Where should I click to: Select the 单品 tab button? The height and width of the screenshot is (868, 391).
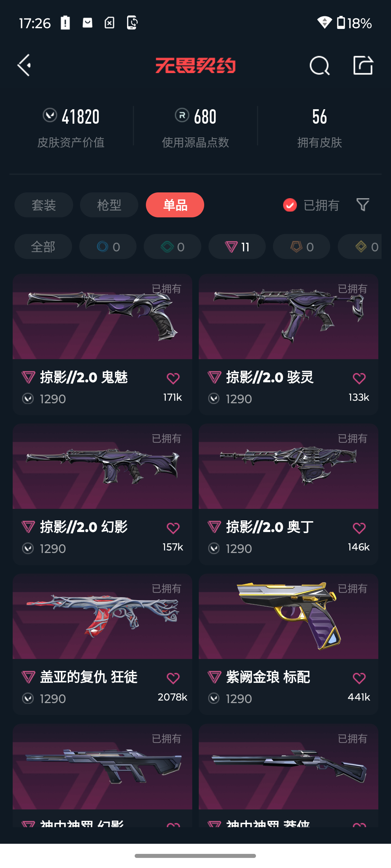coord(175,205)
